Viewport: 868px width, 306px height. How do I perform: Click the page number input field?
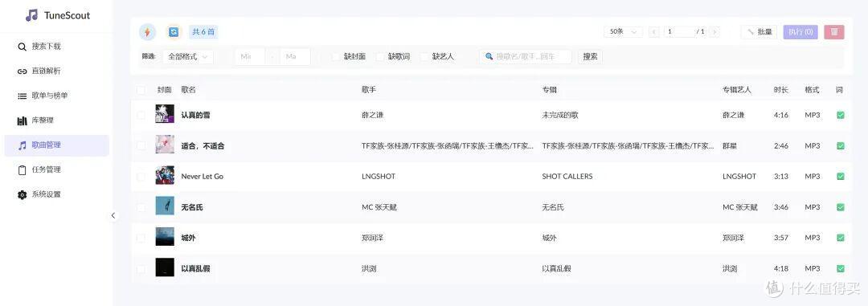(680, 32)
